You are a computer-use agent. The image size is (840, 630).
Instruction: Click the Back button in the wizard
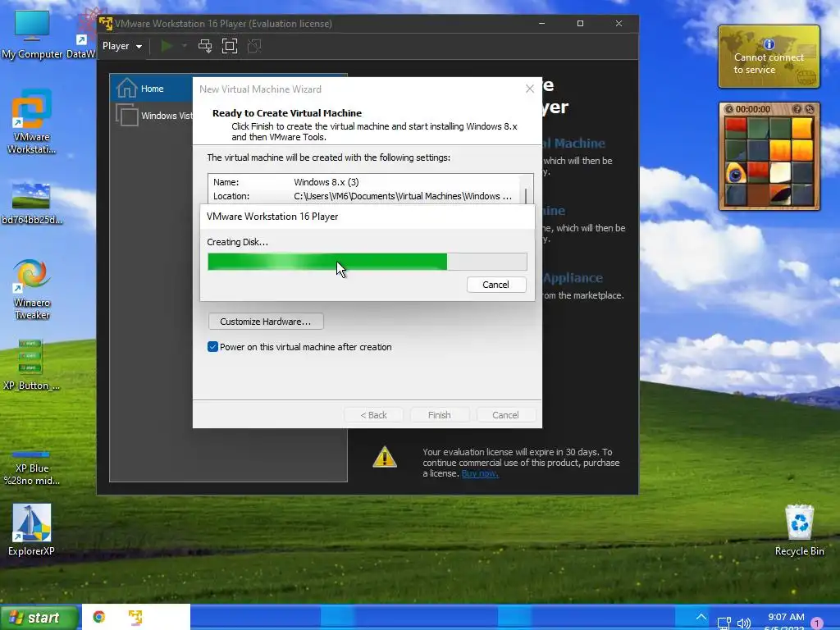(x=373, y=415)
